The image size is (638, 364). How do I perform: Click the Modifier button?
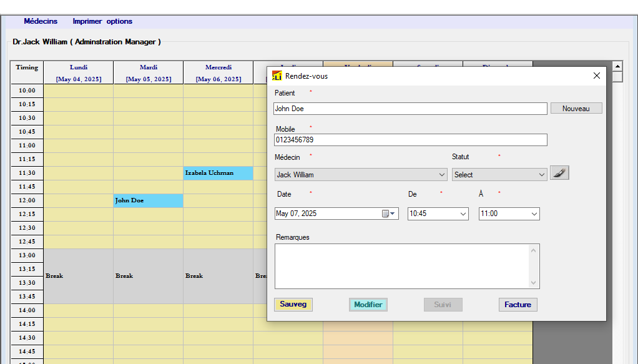pos(368,305)
